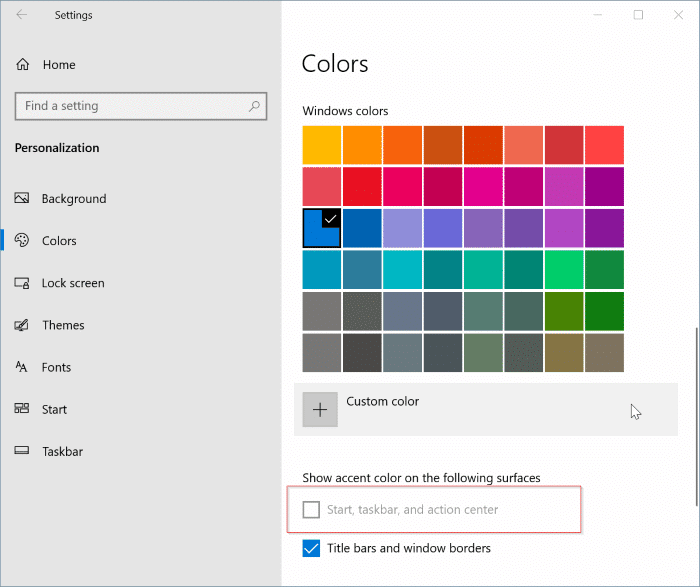Uncheck Title bars and window borders
The width and height of the screenshot is (700, 587).
click(x=311, y=548)
